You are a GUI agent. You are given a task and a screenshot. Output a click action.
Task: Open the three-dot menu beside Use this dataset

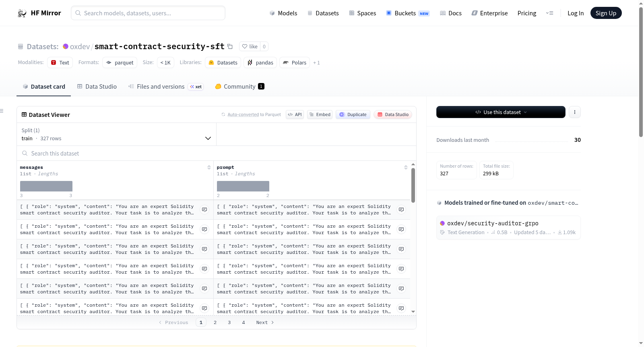coord(575,112)
